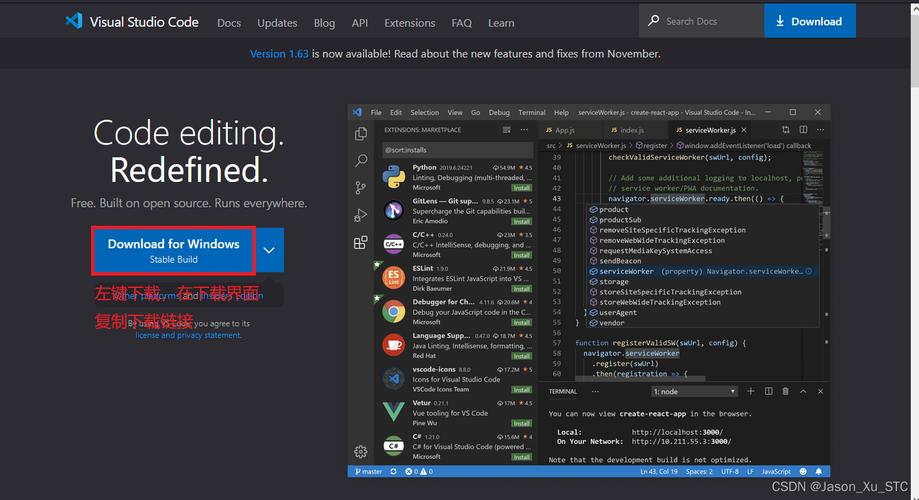
Task: Select the Python extension icon
Action: 393,176
